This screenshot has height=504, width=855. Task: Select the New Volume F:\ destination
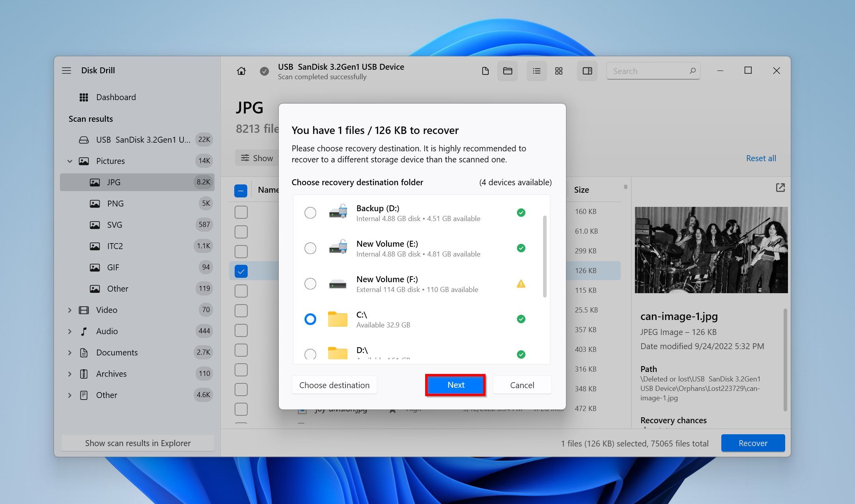tap(310, 283)
